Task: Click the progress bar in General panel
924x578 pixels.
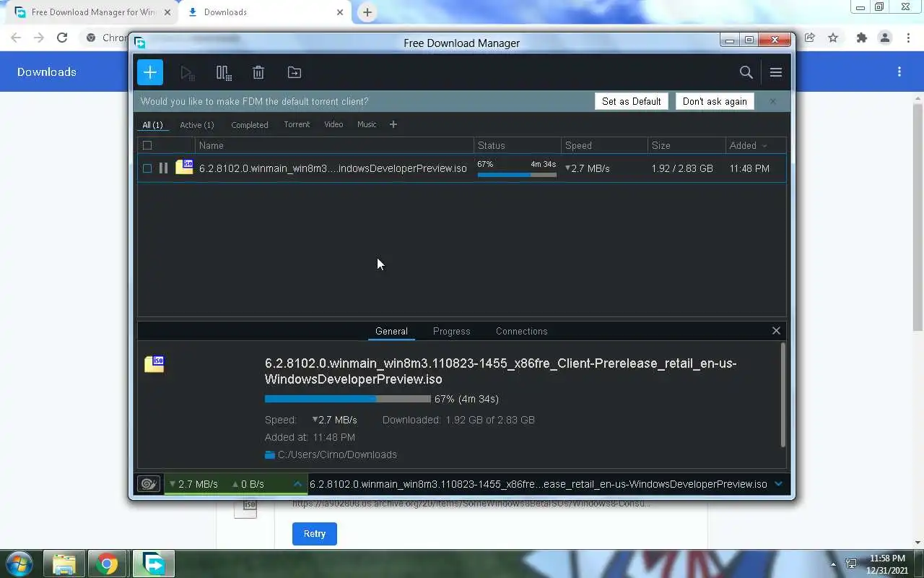Action: 348,399
